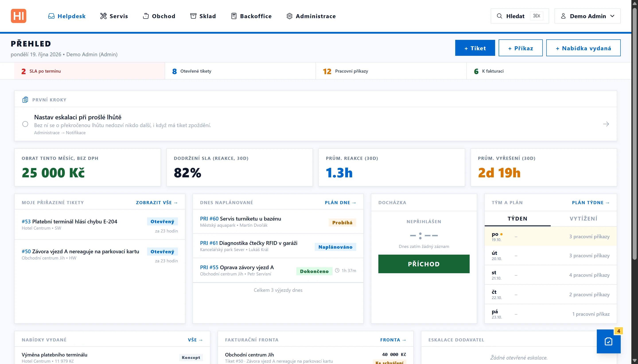Open the Obchod menu
Screen dimensions: 638x364
(159, 16)
